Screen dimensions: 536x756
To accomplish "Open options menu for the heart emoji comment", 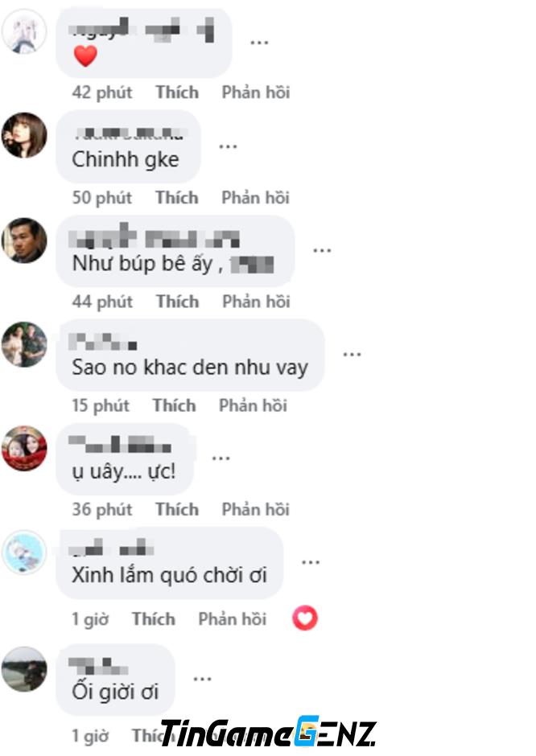I will [x=259, y=43].
